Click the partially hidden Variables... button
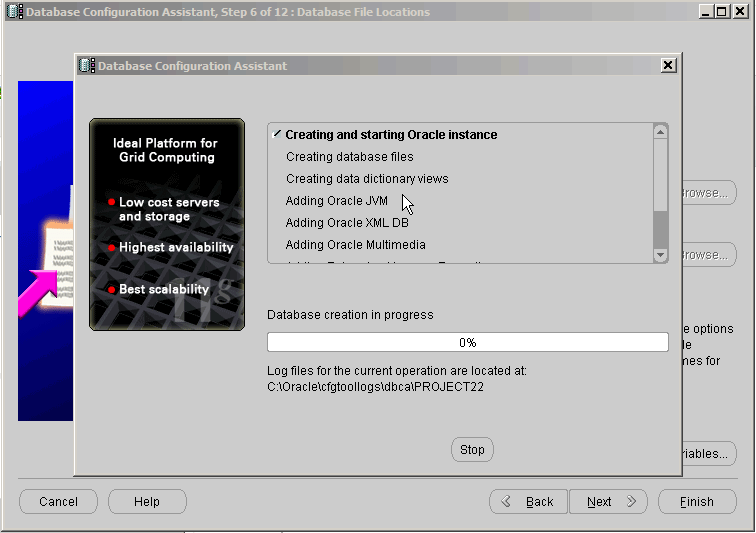 click(709, 454)
